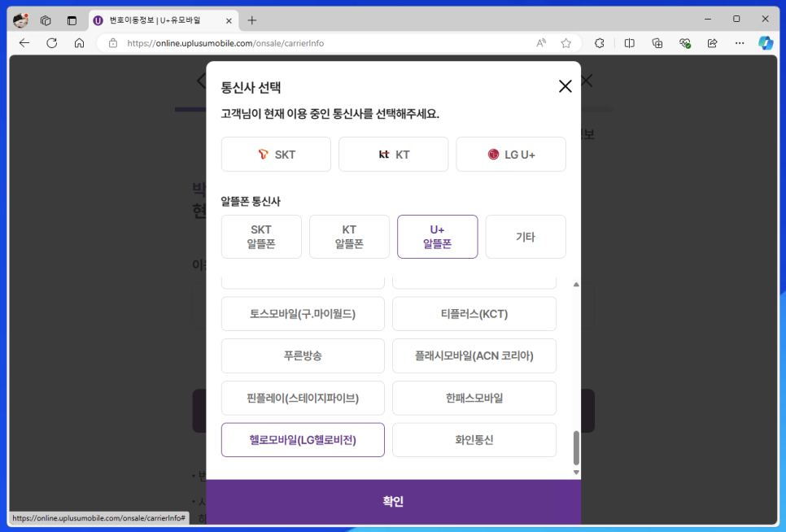Select 화인통신 carrier
This screenshot has height=532, width=786.
[x=474, y=440]
